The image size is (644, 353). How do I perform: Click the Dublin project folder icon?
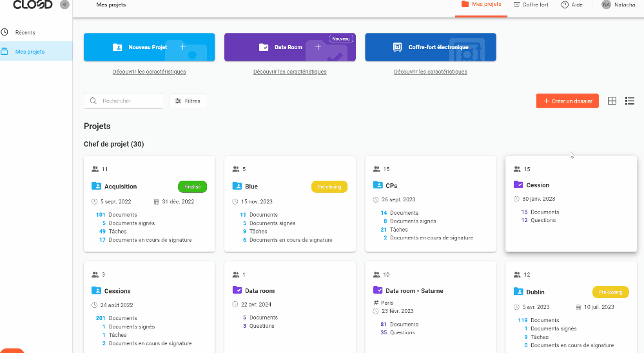tap(518, 292)
